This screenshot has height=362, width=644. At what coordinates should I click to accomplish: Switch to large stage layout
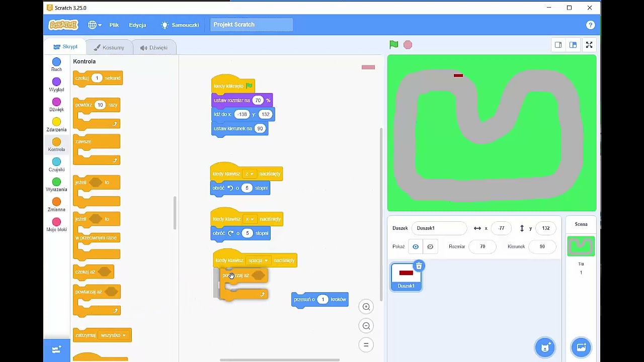(573, 45)
